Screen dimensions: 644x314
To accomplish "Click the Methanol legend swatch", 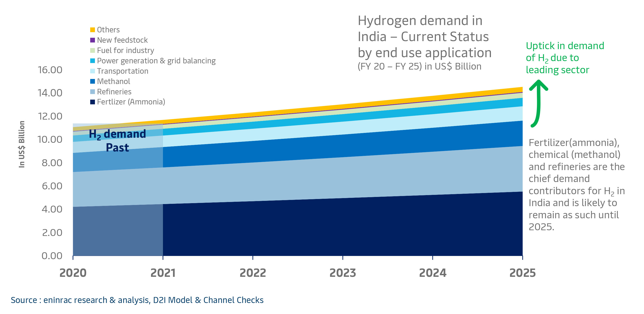I will (x=92, y=81).
